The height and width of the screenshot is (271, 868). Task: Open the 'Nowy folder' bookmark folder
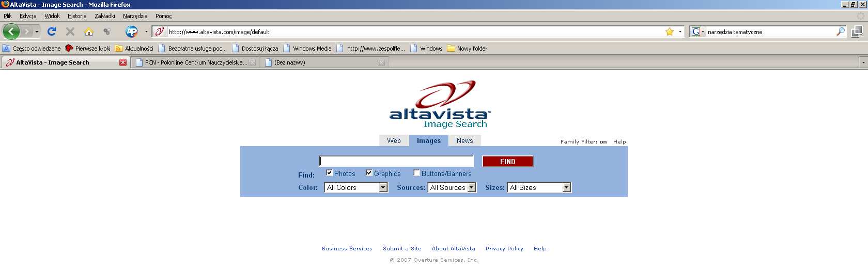(467, 49)
